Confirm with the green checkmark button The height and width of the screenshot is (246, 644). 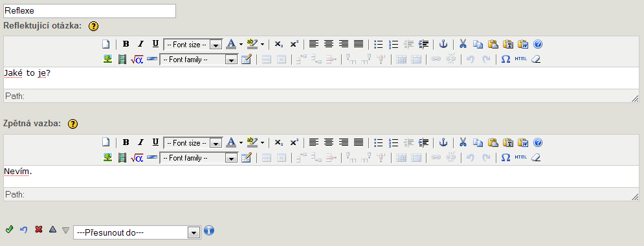pyautogui.click(x=9, y=230)
